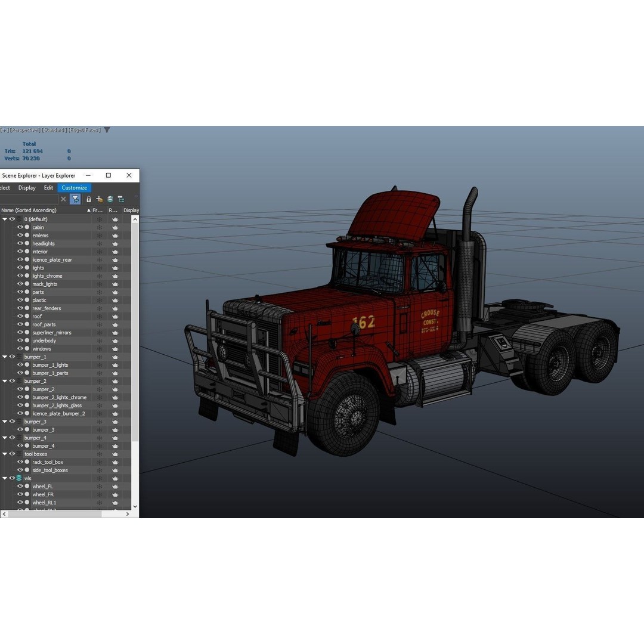Click the horizontal scrollbar right arrow
644x644 pixels.
tap(128, 514)
